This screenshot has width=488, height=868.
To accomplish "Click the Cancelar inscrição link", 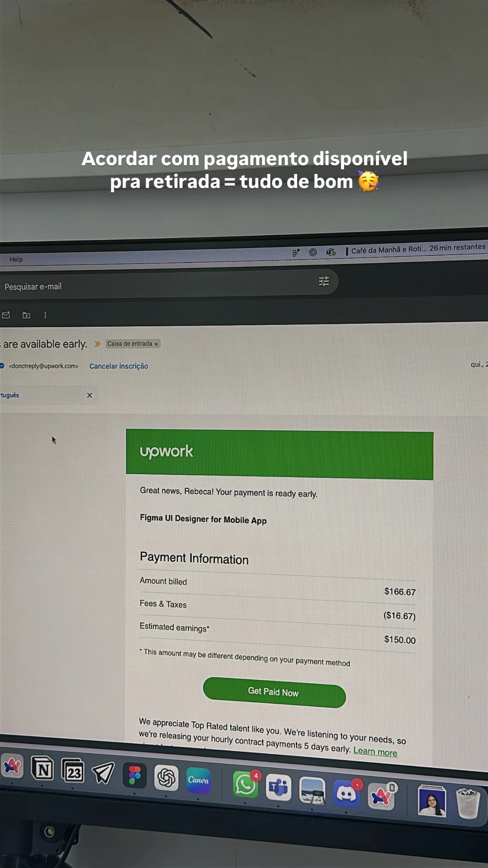I will (119, 366).
